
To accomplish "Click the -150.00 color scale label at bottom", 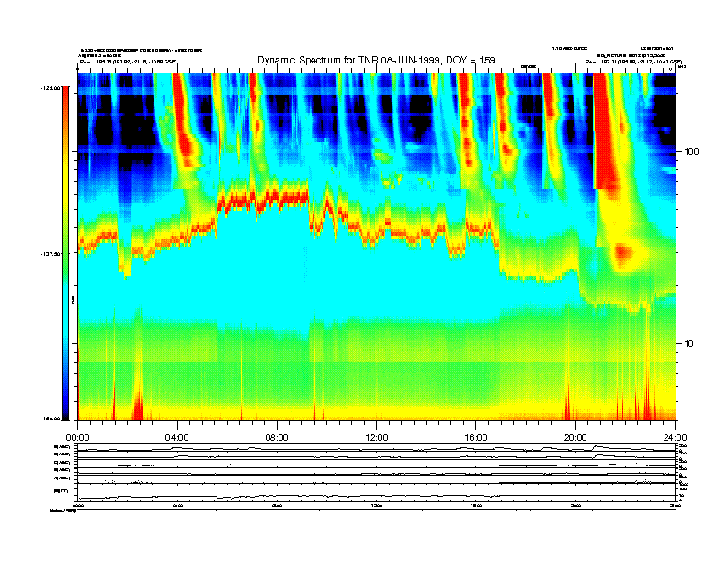I will (x=51, y=419).
